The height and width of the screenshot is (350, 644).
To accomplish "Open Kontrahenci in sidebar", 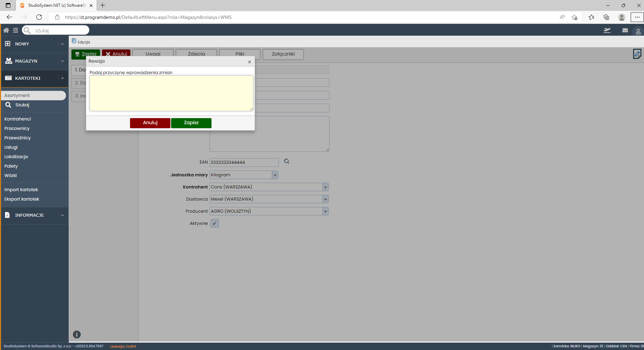I will tap(18, 119).
